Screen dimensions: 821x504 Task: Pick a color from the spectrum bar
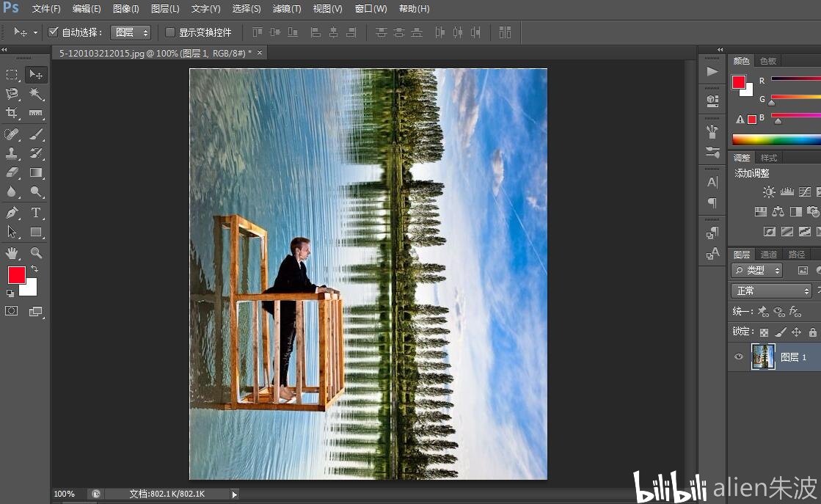[x=776, y=139]
